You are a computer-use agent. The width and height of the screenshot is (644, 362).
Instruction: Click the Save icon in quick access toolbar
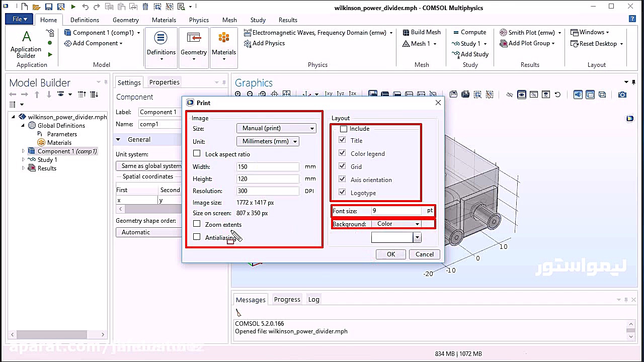click(x=48, y=7)
